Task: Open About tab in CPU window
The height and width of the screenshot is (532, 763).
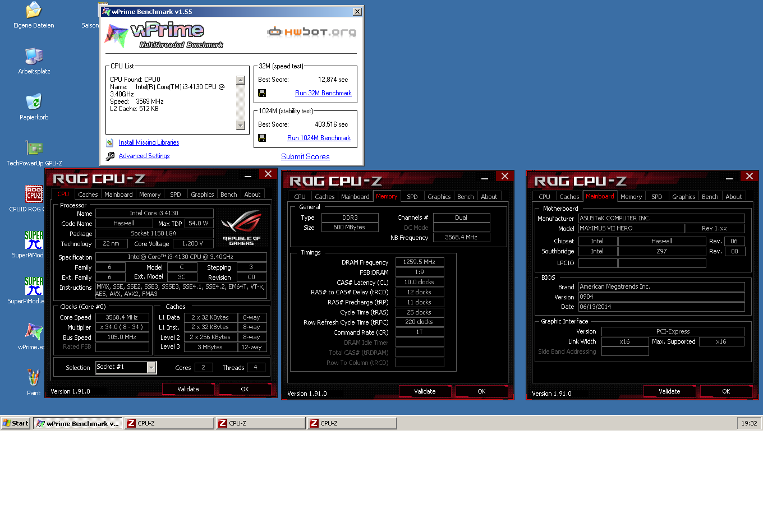Action: 252,195
